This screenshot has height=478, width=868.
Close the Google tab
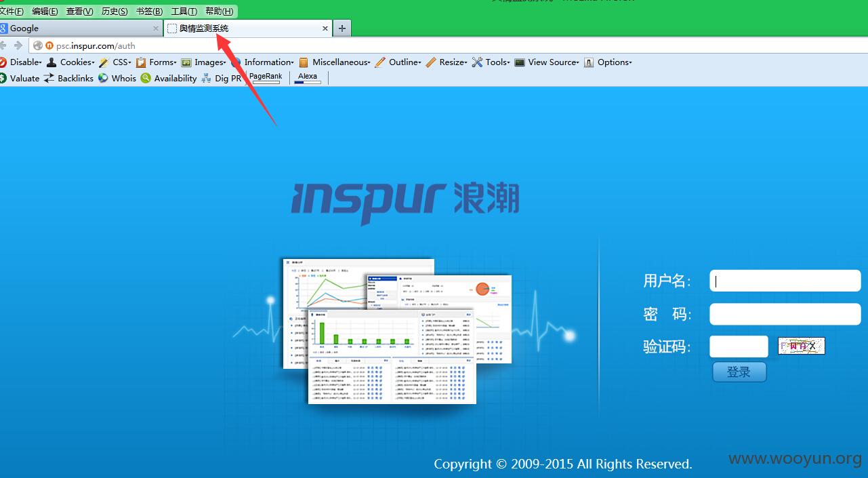point(156,28)
